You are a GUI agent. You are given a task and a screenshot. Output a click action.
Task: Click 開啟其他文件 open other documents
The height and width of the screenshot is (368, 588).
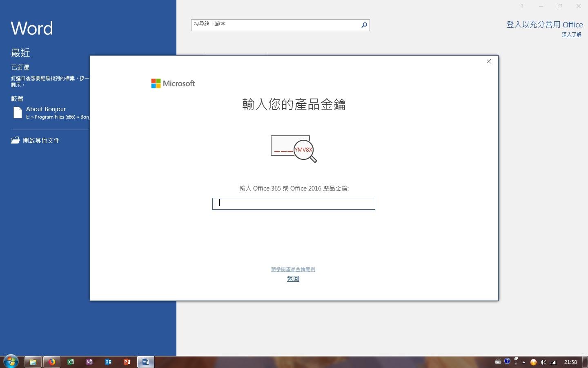tap(41, 140)
